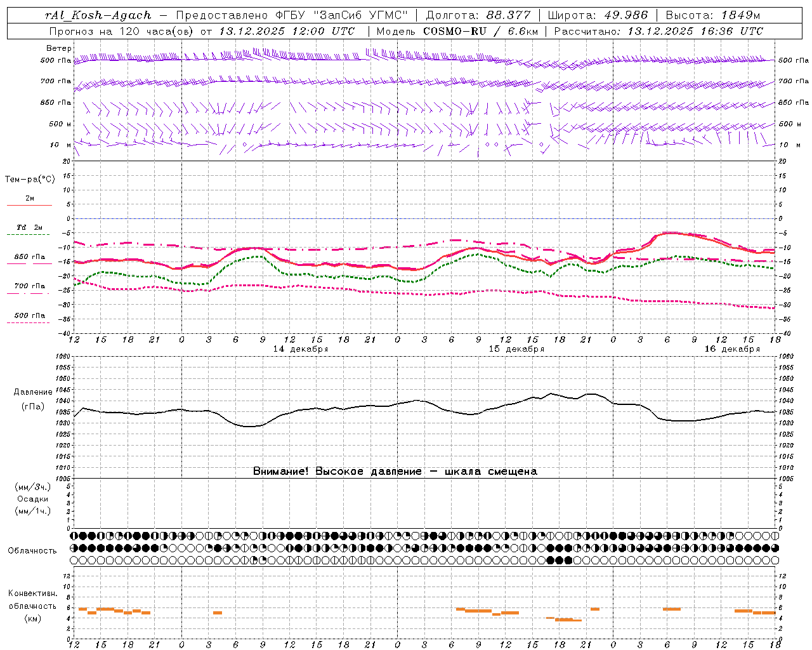Click the 15 декабря date label

(x=516, y=349)
